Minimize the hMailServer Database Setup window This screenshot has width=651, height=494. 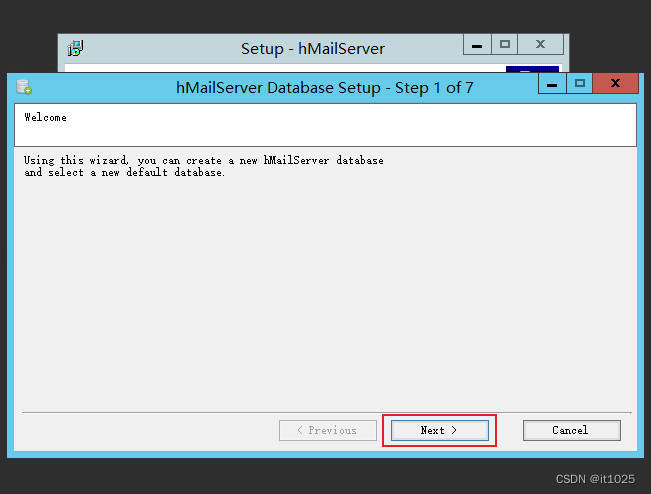(x=552, y=83)
